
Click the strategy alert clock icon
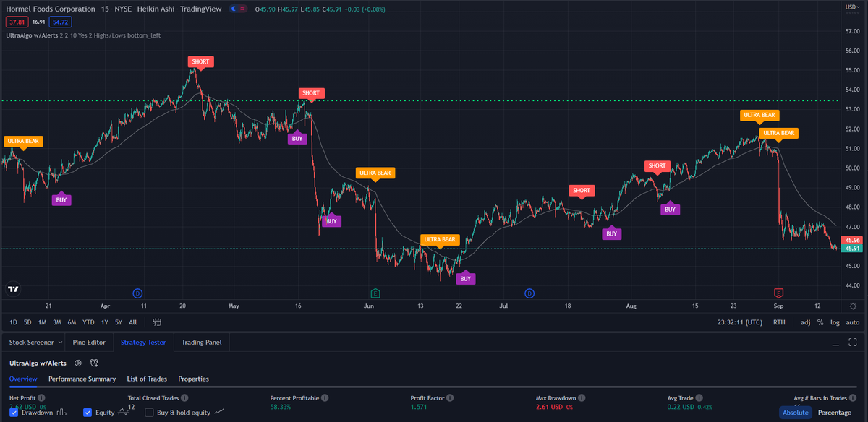(94, 363)
